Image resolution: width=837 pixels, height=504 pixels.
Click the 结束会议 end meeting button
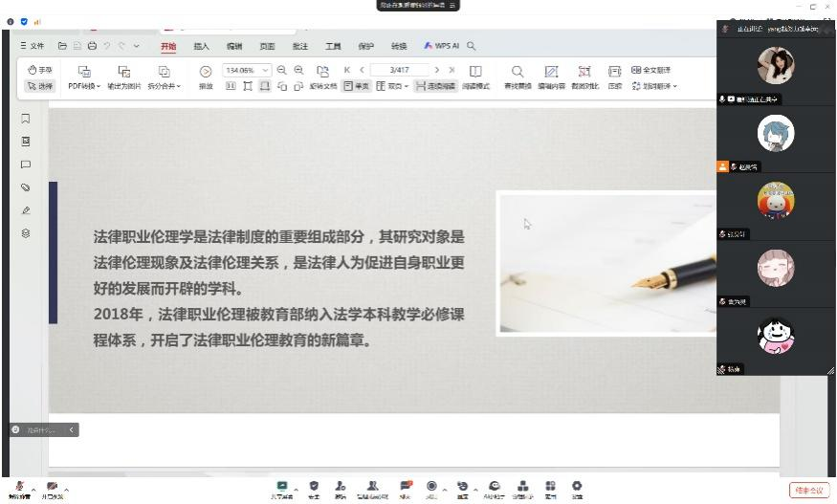point(808,490)
